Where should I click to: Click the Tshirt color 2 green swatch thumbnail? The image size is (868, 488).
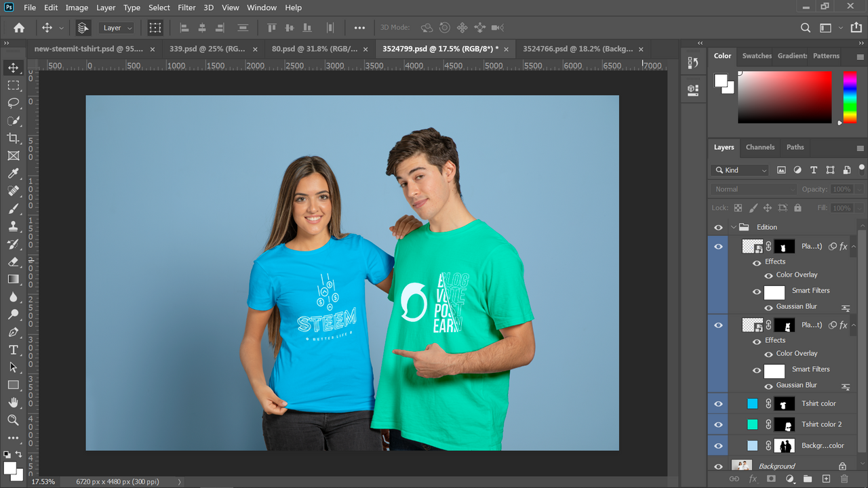(x=752, y=424)
